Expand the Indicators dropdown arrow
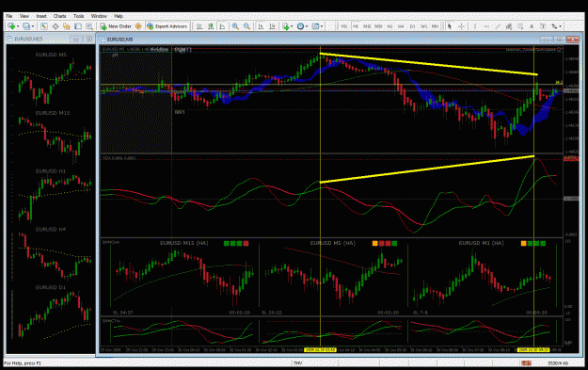 click(292, 26)
